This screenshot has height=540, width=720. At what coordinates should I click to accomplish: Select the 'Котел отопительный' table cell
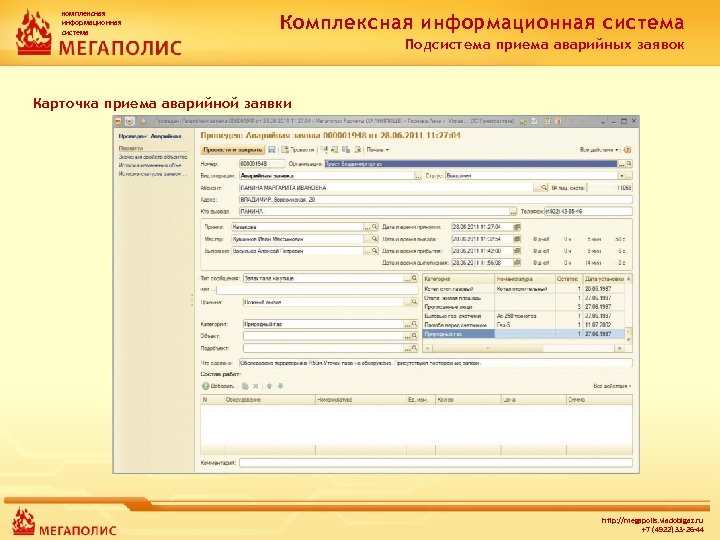click(x=524, y=289)
